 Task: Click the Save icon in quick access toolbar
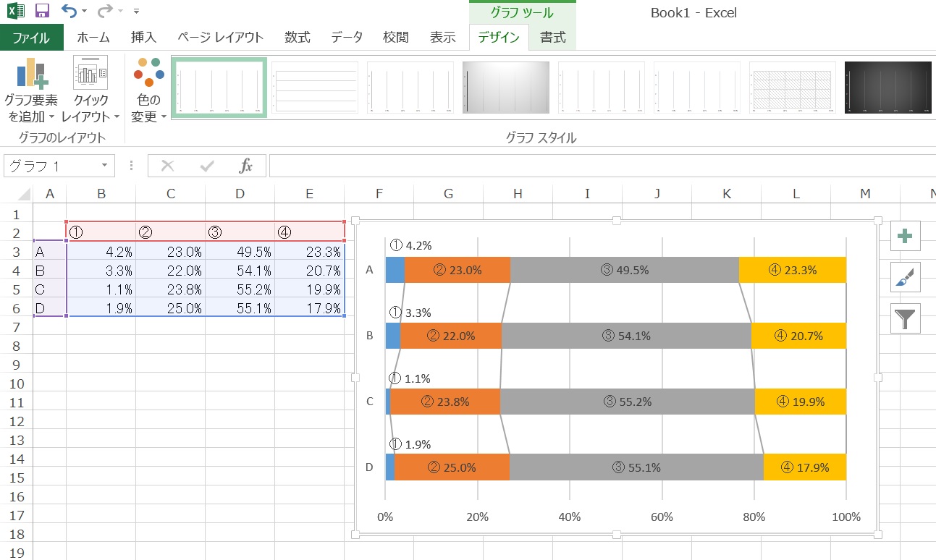pyautogui.click(x=42, y=11)
